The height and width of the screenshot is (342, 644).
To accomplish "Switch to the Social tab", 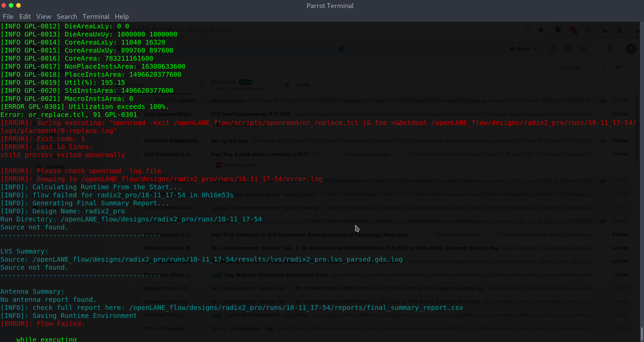I will click(x=303, y=84).
